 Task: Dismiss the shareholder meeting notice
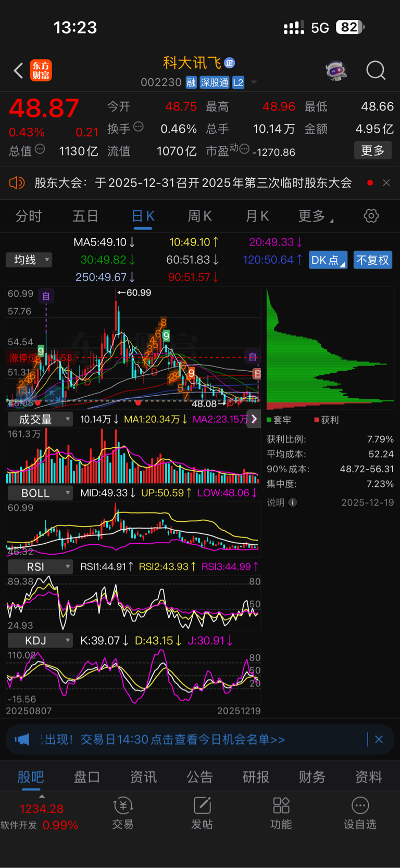pyautogui.click(x=386, y=183)
